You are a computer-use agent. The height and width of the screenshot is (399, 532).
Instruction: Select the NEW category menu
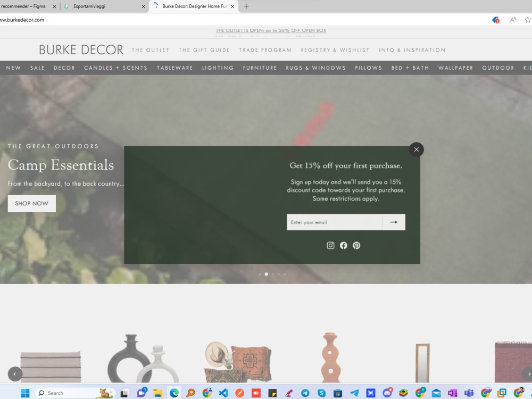(14, 68)
